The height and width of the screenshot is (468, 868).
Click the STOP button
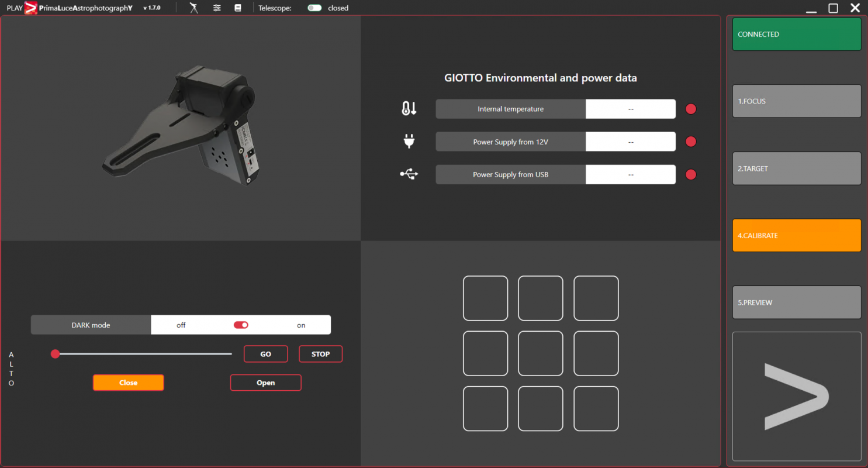[321, 354]
